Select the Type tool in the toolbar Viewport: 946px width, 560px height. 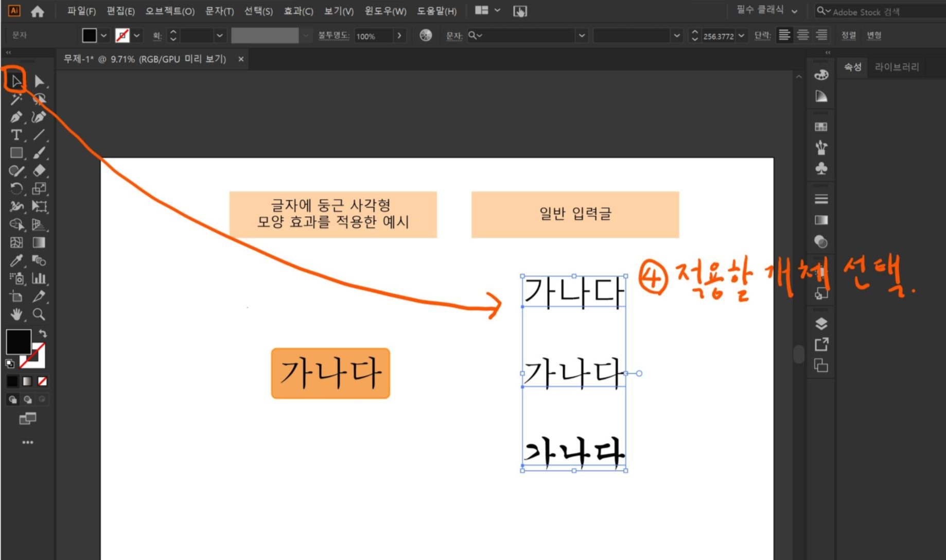[15, 135]
